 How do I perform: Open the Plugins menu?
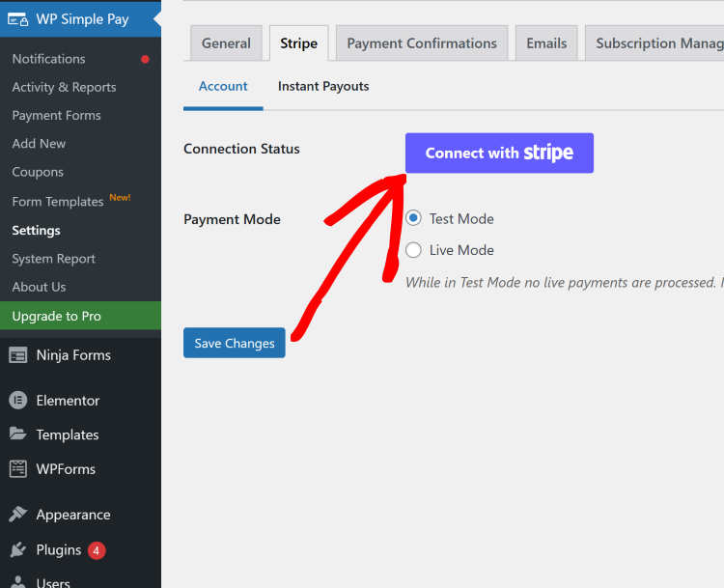[x=81, y=550]
